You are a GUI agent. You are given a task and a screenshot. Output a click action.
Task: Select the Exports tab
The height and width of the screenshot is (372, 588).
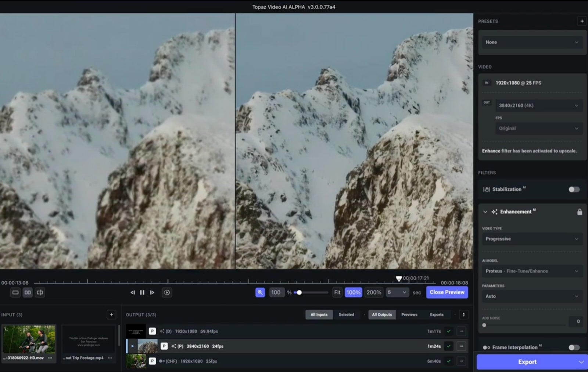[437, 315]
